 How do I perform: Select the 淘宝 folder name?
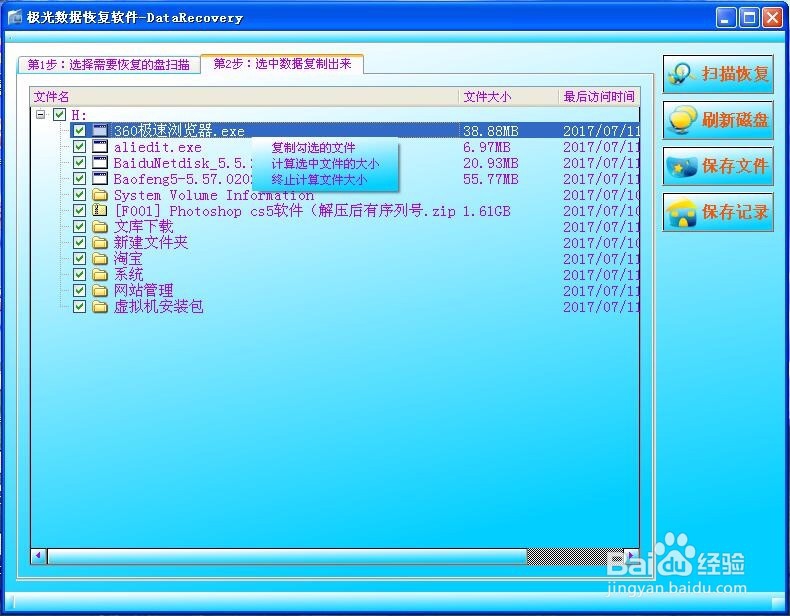[x=128, y=259]
